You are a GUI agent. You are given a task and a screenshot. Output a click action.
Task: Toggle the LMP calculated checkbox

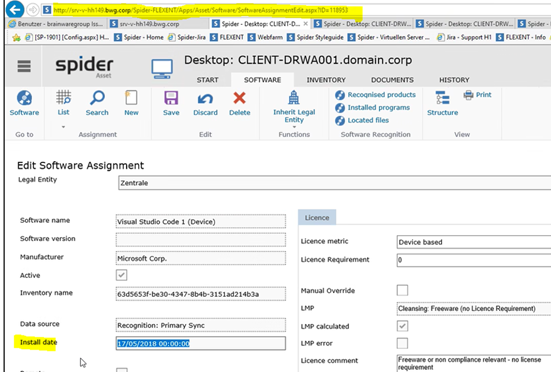tap(402, 326)
